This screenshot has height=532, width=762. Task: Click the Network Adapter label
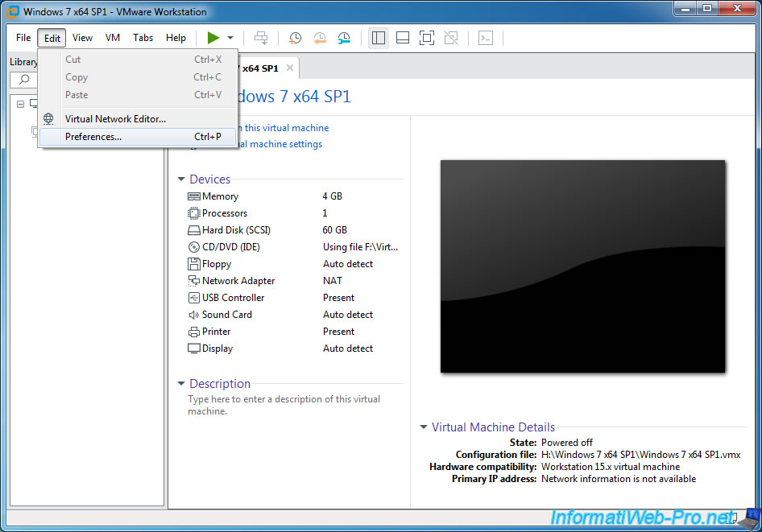[x=238, y=281]
